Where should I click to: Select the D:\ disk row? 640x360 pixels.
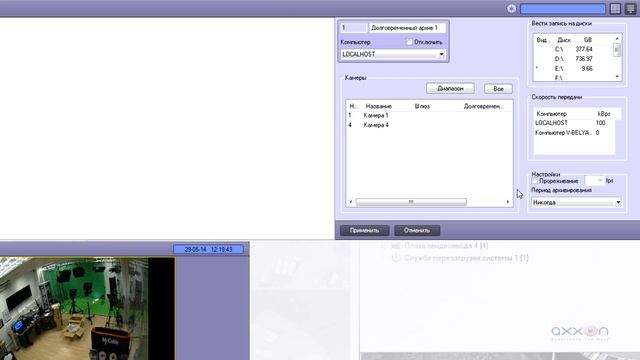[573, 59]
